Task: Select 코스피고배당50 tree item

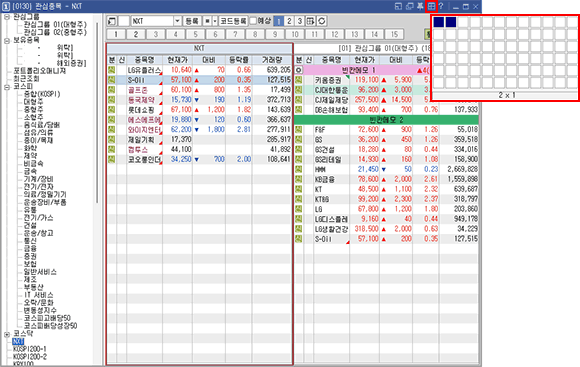Action: point(47,318)
